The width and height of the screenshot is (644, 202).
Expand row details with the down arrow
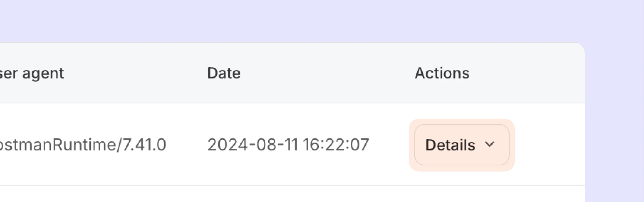click(489, 144)
